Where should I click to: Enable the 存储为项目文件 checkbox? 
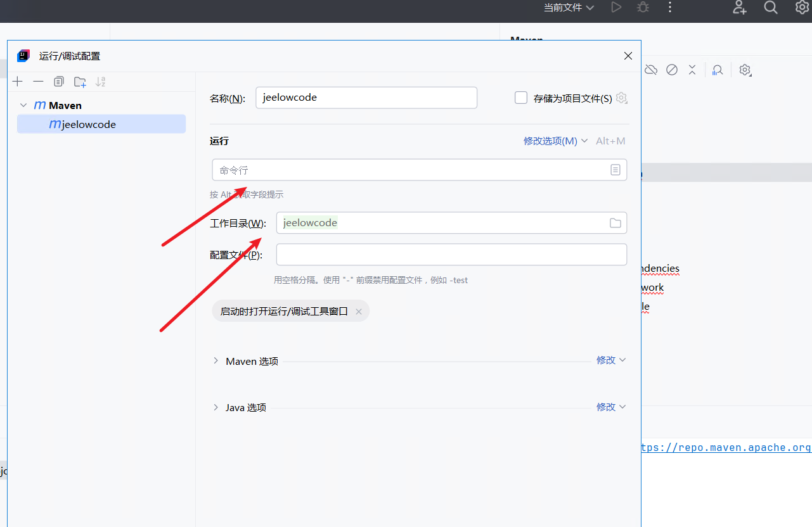[521, 98]
